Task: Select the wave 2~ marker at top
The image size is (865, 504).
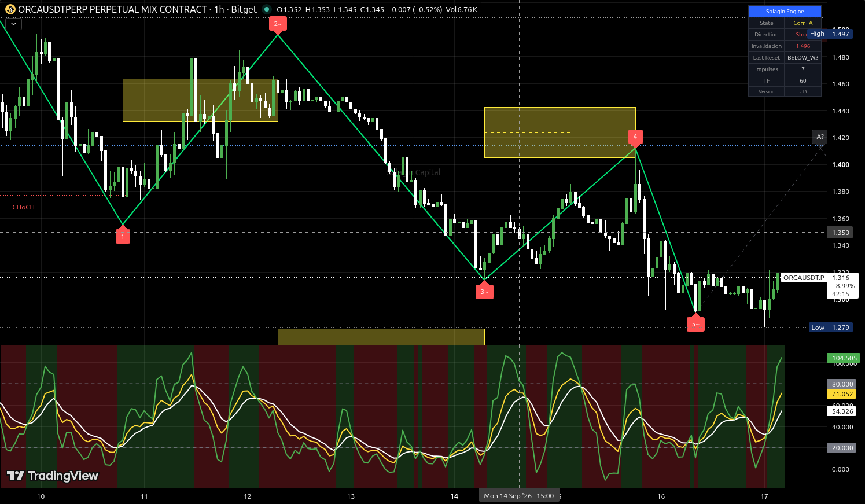Action: click(278, 24)
